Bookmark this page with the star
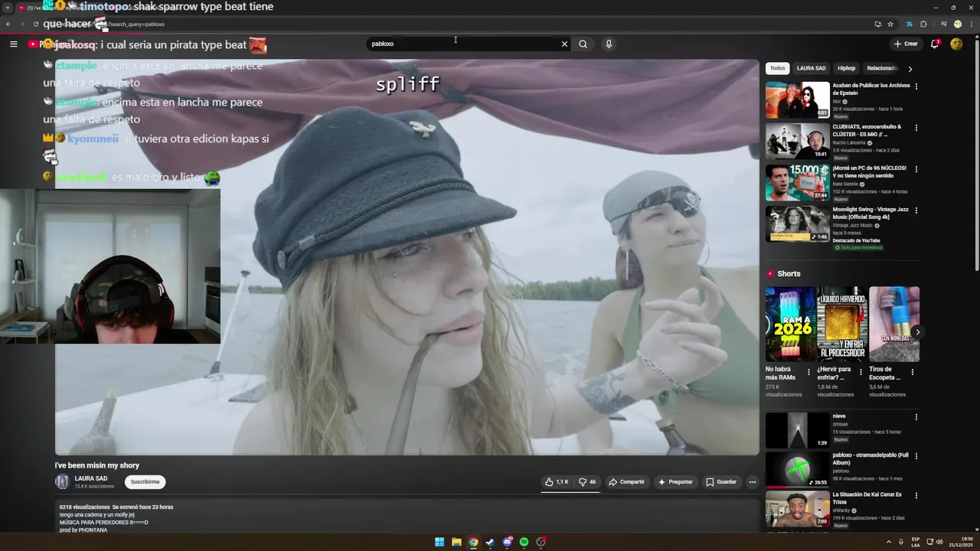The image size is (980, 551). point(890,24)
